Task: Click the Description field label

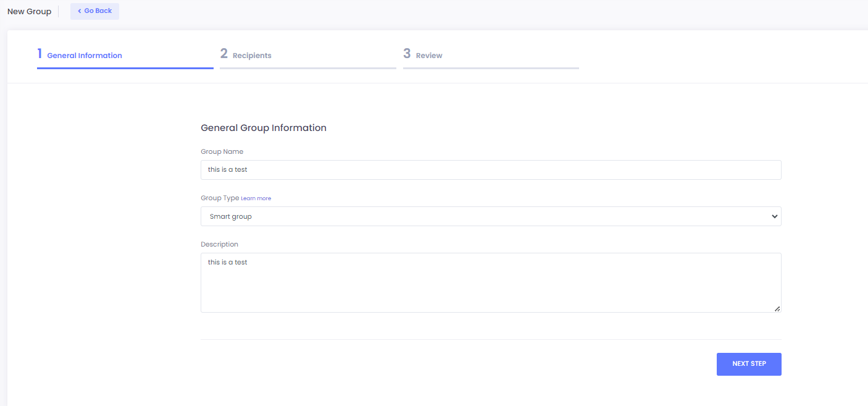Action: coord(219,244)
